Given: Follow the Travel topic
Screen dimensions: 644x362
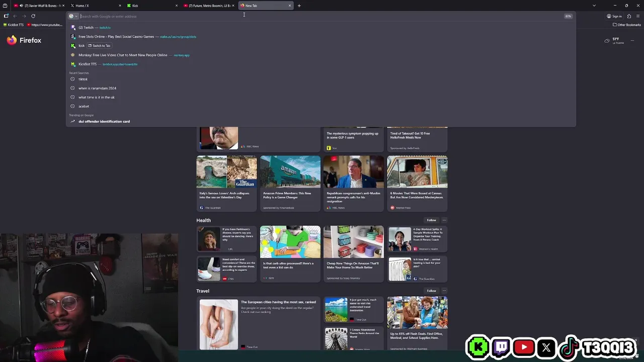Looking at the screenshot, I should [x=431, y=291].
